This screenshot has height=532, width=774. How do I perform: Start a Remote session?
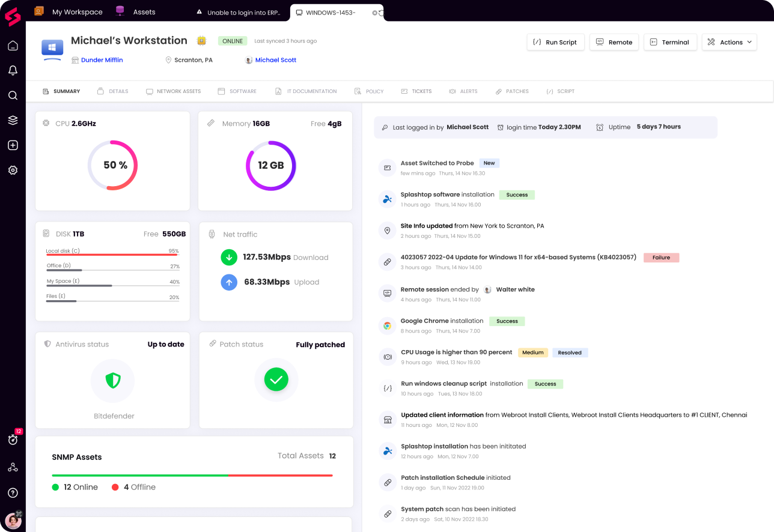pyautogui.click(x=614, y=42)
